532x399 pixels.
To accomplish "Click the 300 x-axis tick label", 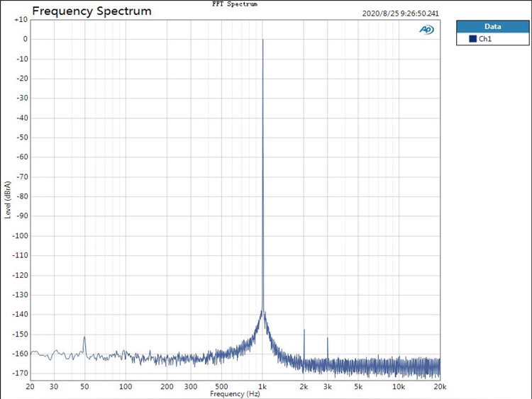I will (x=191, y=387).
